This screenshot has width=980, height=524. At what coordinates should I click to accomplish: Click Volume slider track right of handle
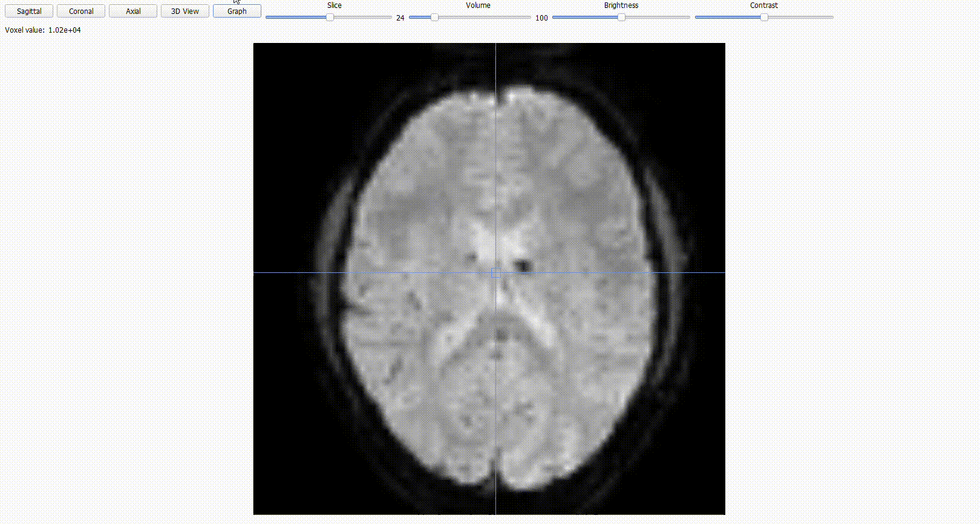484,18
